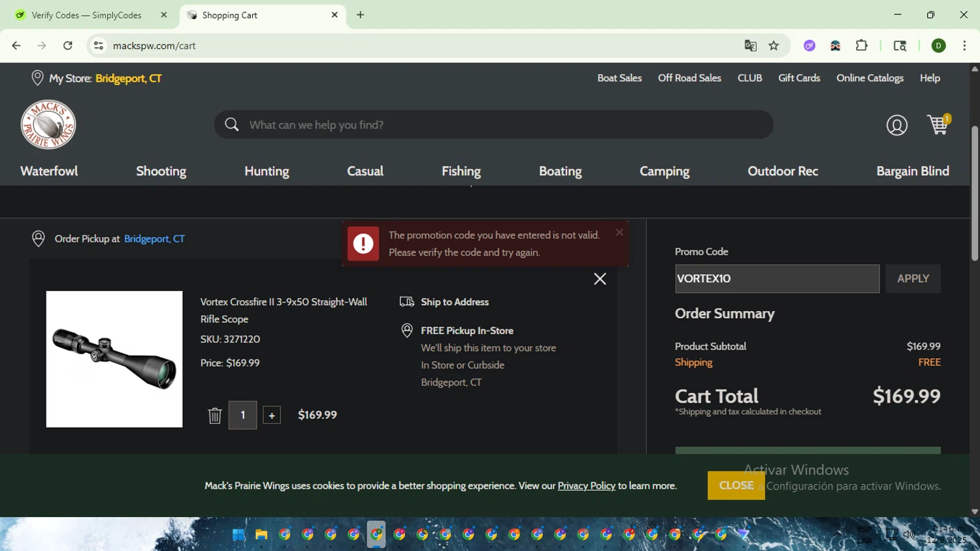Open the Bargain Blind menu
The width and height of the screenshot is (980, 551).
(x=913, y=171)
